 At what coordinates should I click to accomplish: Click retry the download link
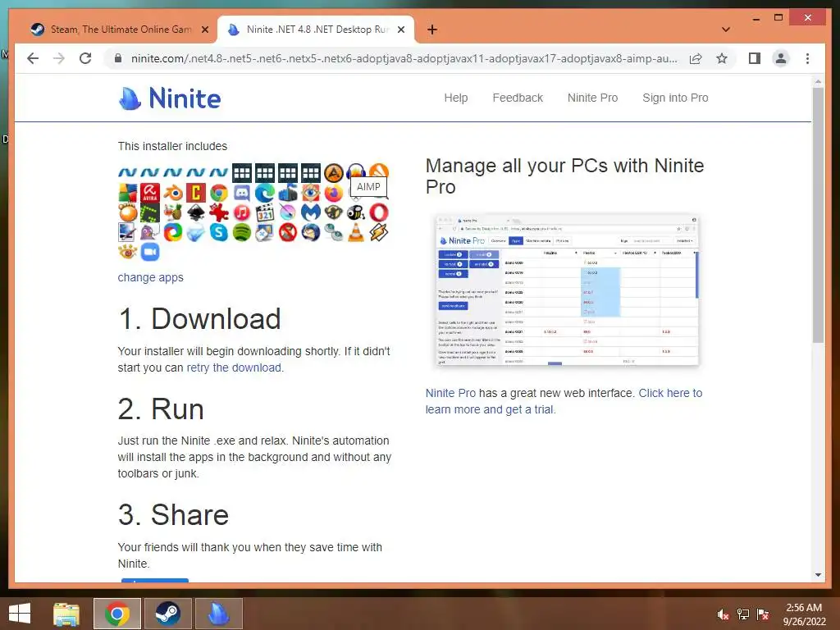pos(234,367)
